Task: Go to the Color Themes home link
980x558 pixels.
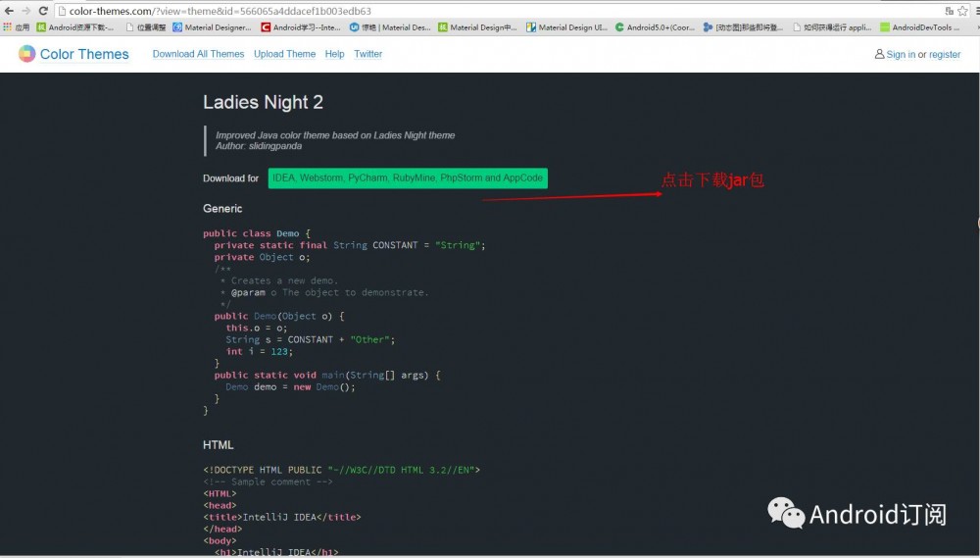Action: tap(84, 54)
